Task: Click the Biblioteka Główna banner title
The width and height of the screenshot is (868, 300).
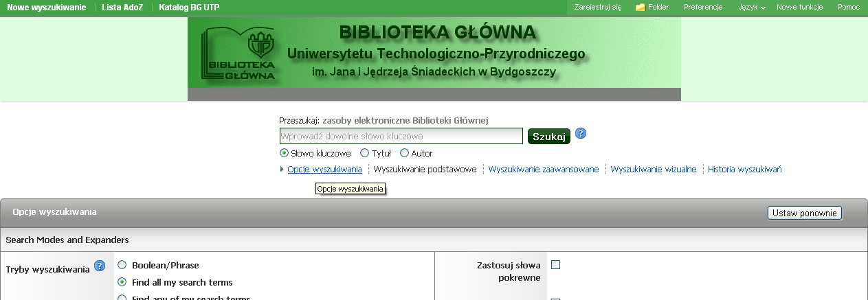Action: [437, 32]
